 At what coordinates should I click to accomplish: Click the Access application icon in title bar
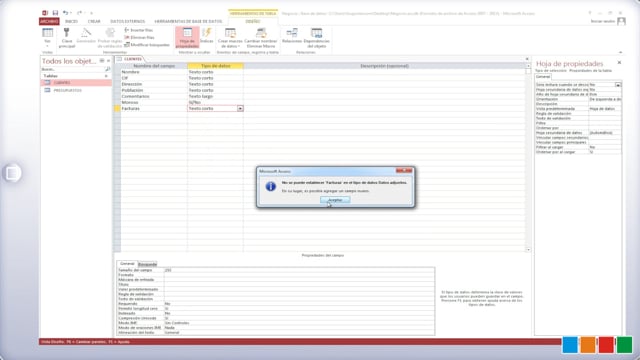[45, 13]
